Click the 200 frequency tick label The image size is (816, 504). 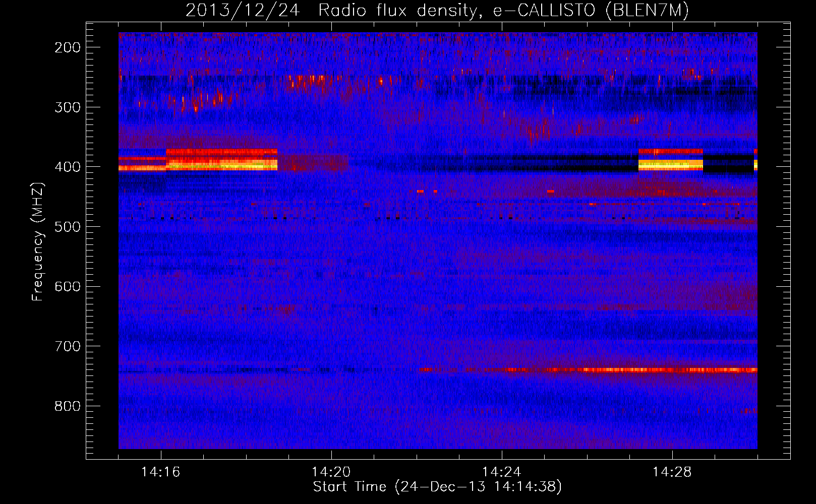(68, 47)
